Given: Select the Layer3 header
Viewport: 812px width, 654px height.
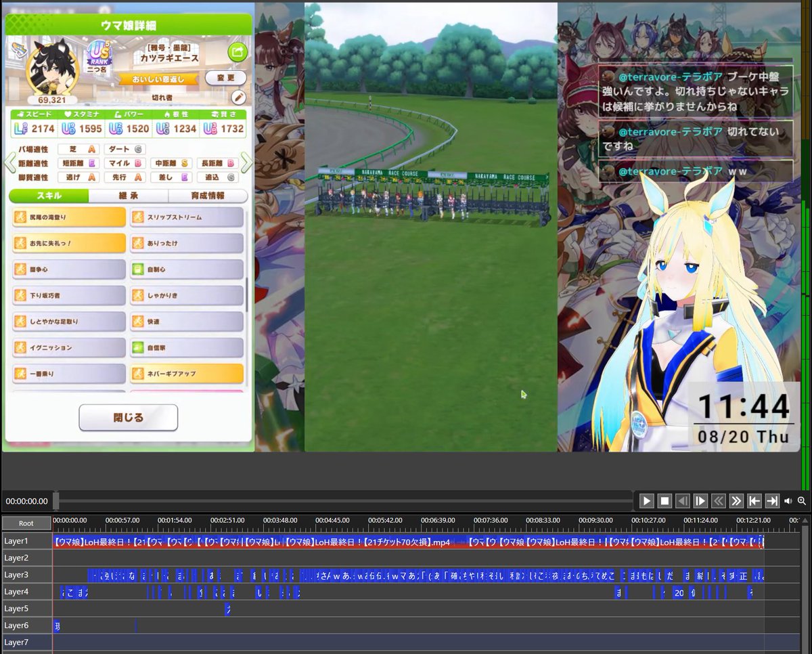Looking at the screenshot, I should pyautogui.click(x=26, y=575).
